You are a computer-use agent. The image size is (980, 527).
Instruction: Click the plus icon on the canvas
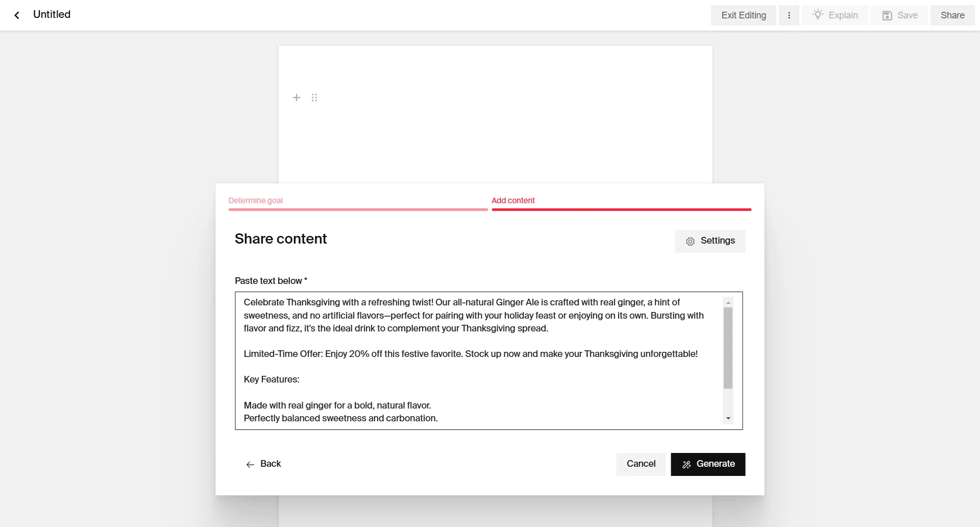297,97
